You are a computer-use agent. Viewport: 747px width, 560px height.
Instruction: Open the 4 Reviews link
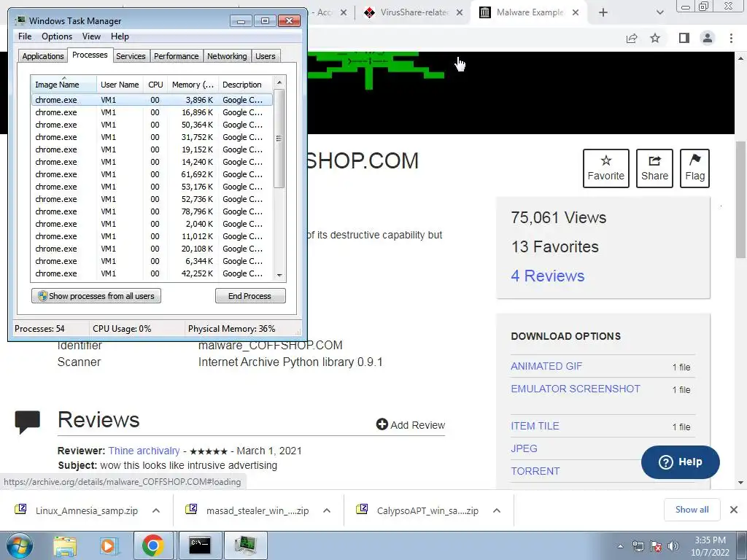(x=547, y=276)
